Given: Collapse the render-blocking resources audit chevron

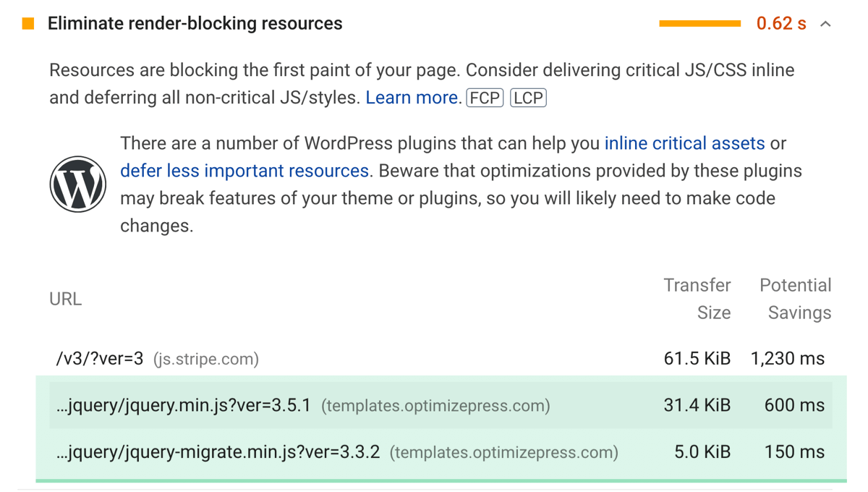Looking at the screenshot, I should click(x=825, y=24).
